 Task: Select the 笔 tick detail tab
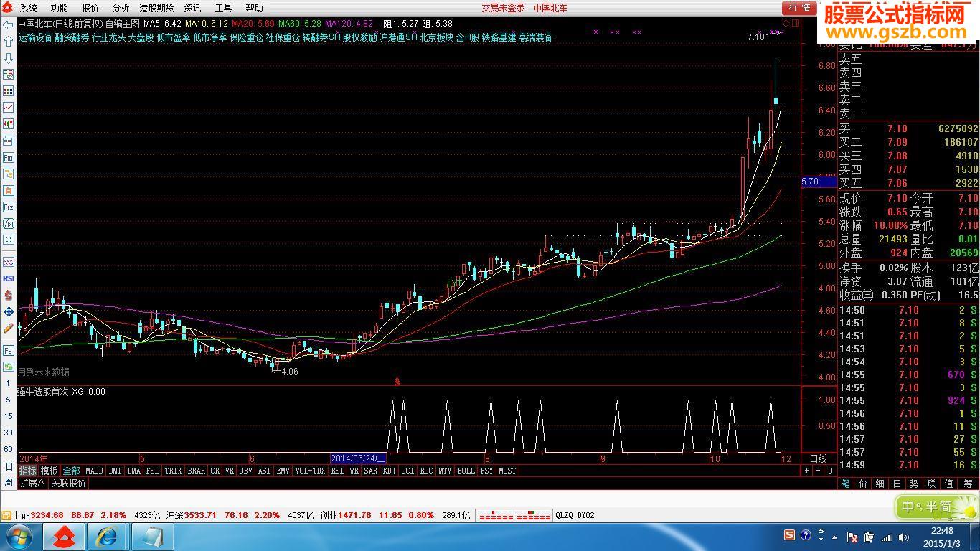click(846, 484)
